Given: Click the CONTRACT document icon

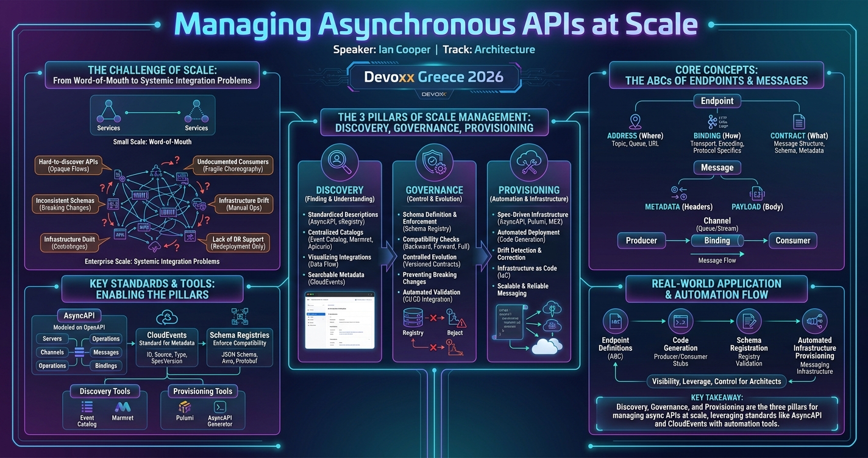Looking at the screenshot, I should 798,121.
